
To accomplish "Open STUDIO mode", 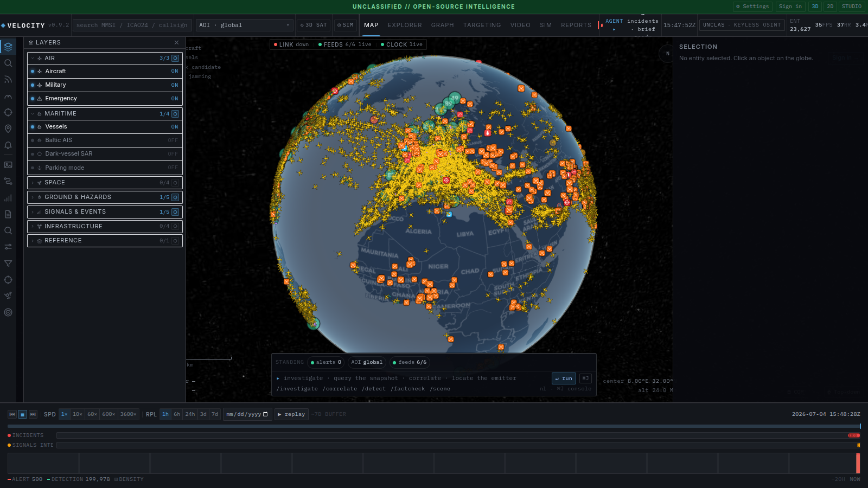I will (x=852, y=7).
